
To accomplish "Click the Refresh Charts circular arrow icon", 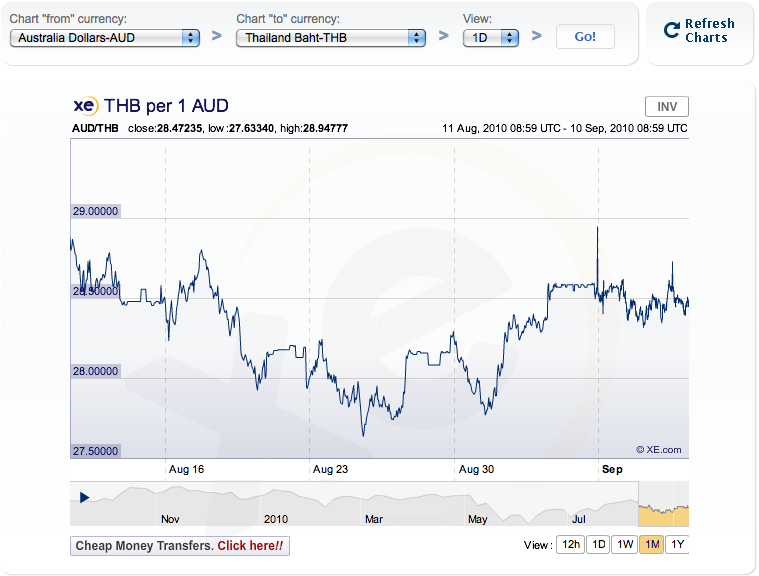I will [672, 30].
